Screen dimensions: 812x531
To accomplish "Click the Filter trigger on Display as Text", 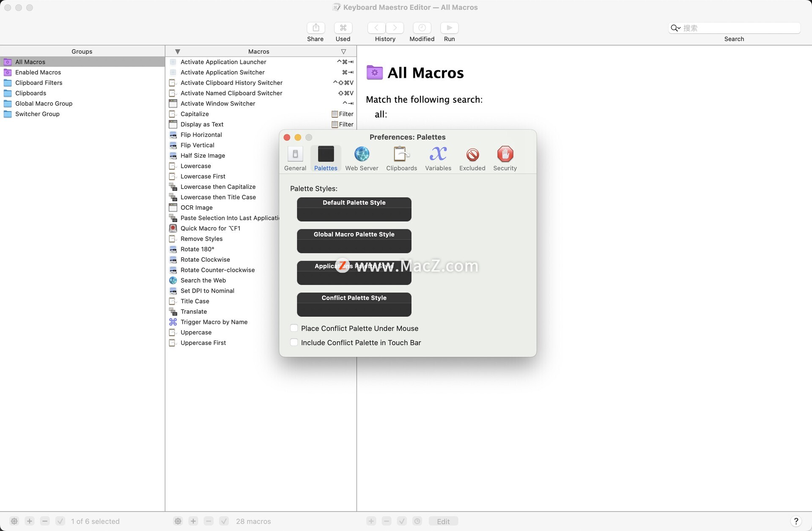I will 343,124.
